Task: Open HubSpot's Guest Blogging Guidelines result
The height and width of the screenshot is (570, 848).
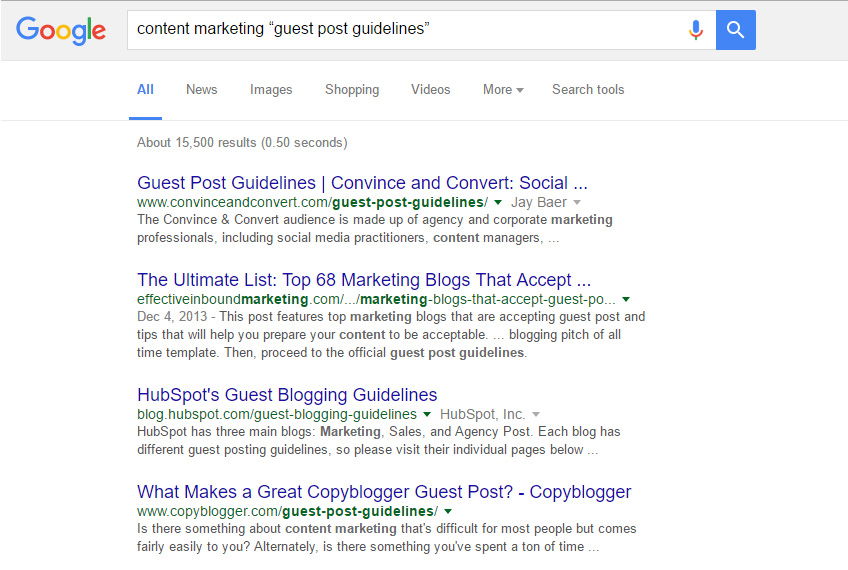Action: pyautogui.click(x=287, y=395)
